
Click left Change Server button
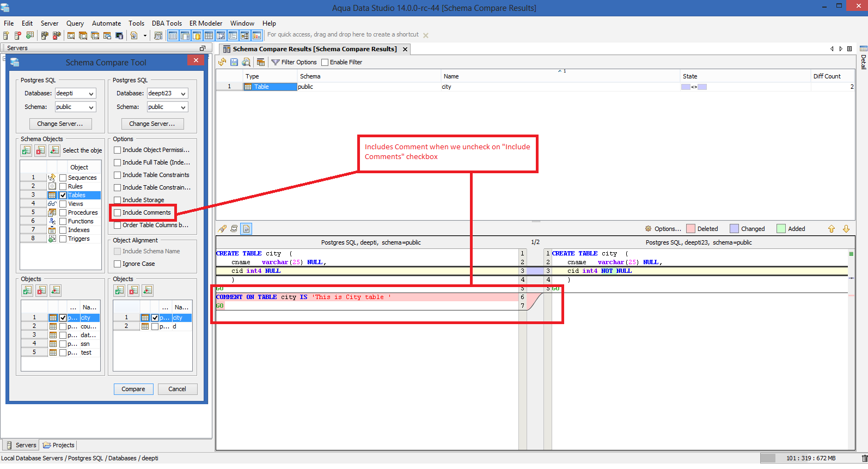click(x=60, y=124)
